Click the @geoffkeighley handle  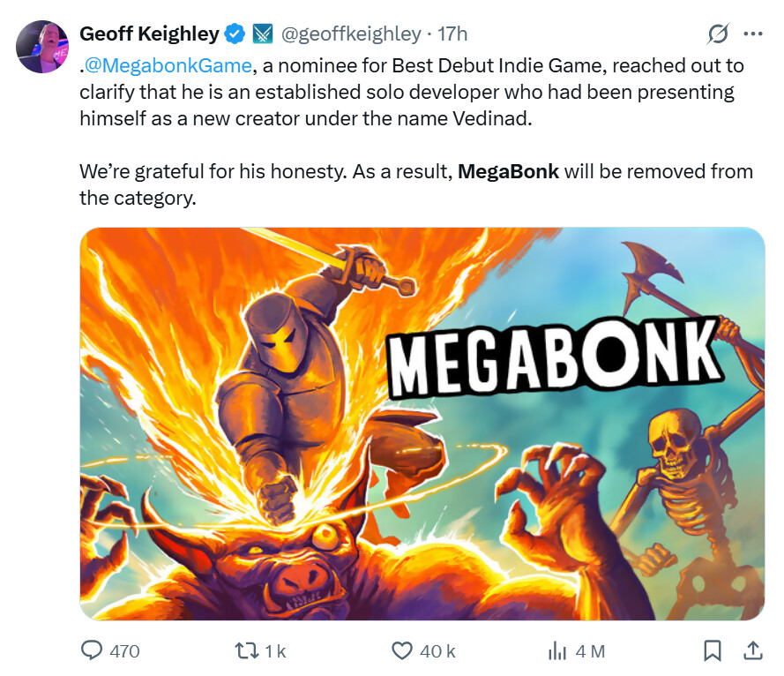351,34
